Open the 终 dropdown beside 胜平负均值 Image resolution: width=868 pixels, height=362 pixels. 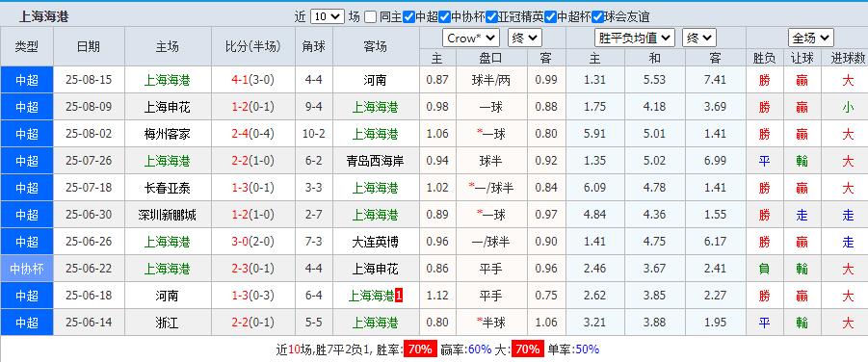[x=699, y=39]
